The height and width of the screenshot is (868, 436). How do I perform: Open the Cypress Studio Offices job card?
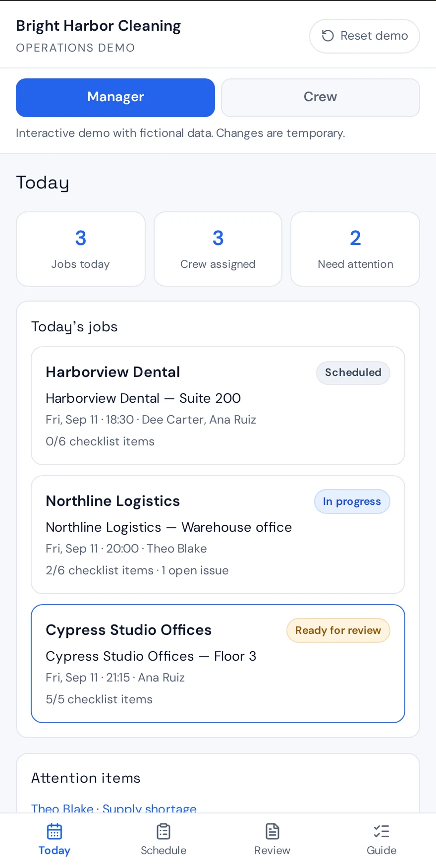(x=218, y=664)
